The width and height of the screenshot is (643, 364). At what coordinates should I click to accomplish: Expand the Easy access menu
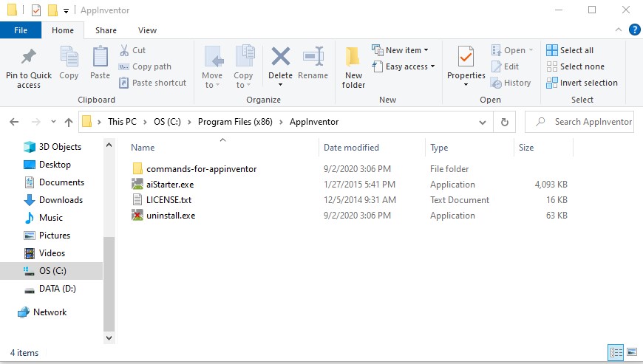[404, 66]
